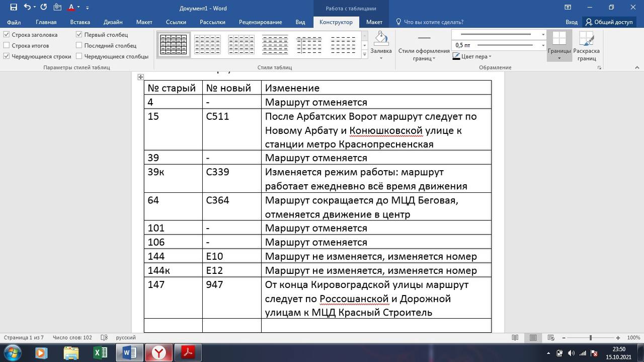The height and width of the screenshot is (362, 644).
Task: Open the Customize Quick Access Toolbar dropdown
Action: point(88,8)
